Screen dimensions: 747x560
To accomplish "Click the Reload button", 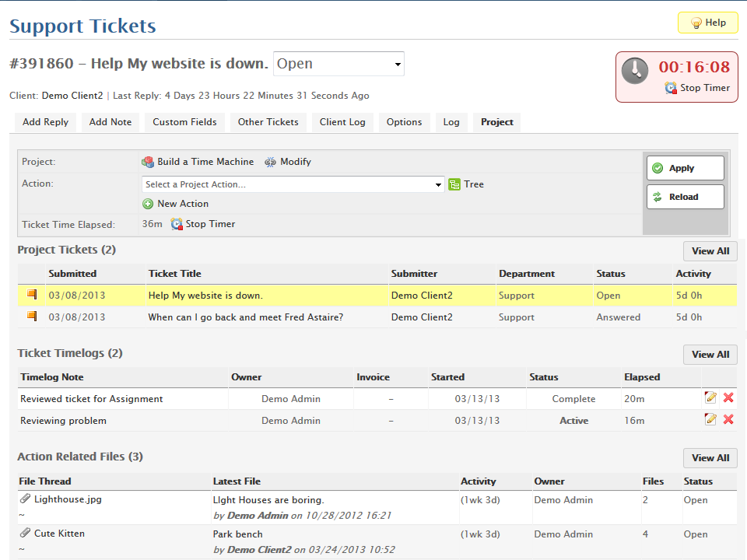I will click(685, 197).
